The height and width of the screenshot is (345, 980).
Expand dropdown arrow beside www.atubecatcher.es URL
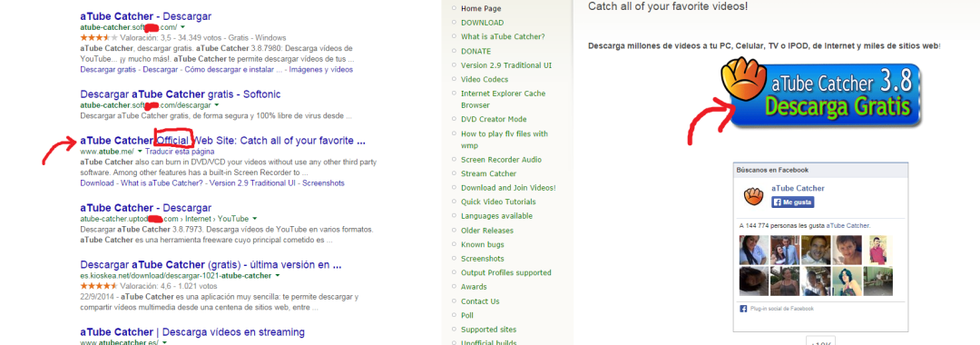click(x=164, y=343)
